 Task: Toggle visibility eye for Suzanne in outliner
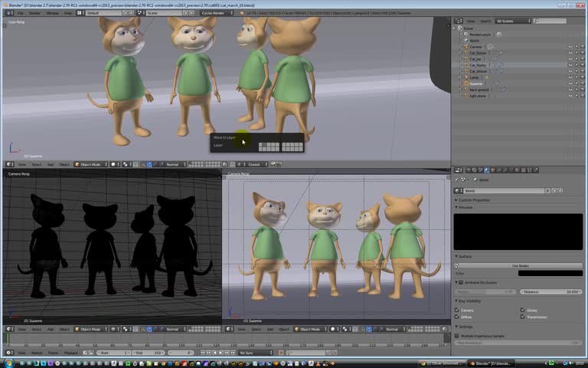pyautogui.click(x=570, y=84)
